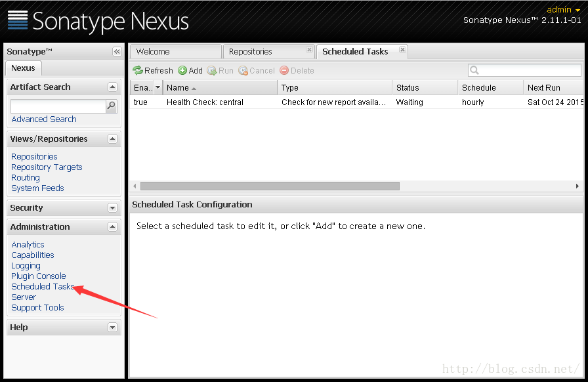Open the Repositories link in sidebar
Image resolution: width=588 pixels, height=382 pixels.
tap(34, 156)
